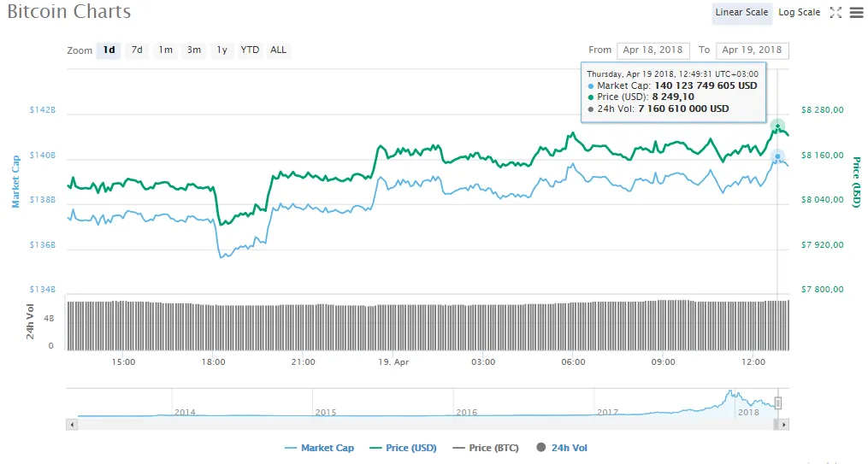This screenshot has width=868, height=464.
Task: Select the 1d zoom range
Action: pos(109,50)
